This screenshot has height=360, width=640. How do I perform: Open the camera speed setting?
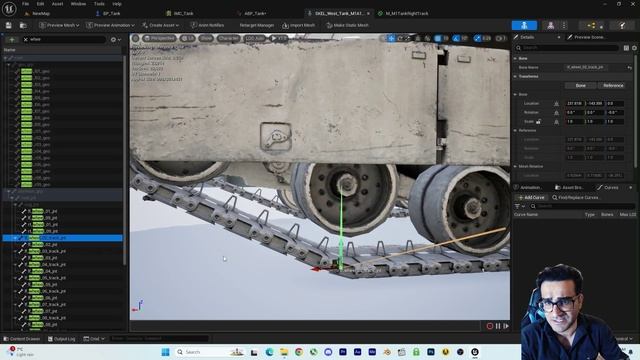[500, 38]
